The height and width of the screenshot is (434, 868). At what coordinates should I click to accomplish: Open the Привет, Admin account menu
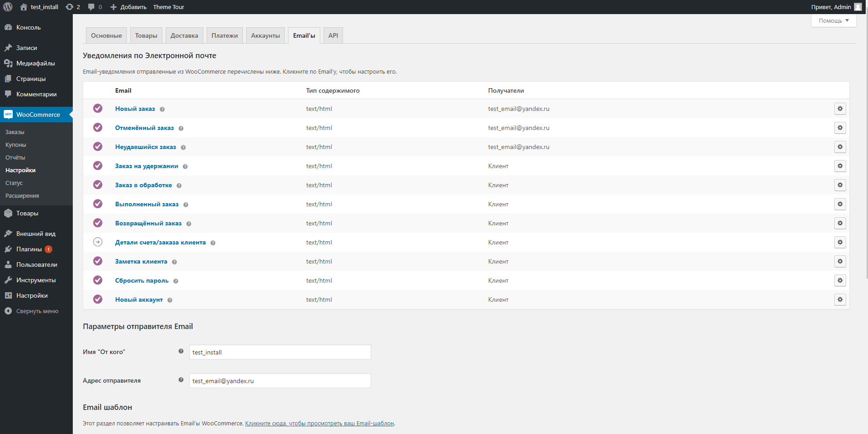(836, 7)
